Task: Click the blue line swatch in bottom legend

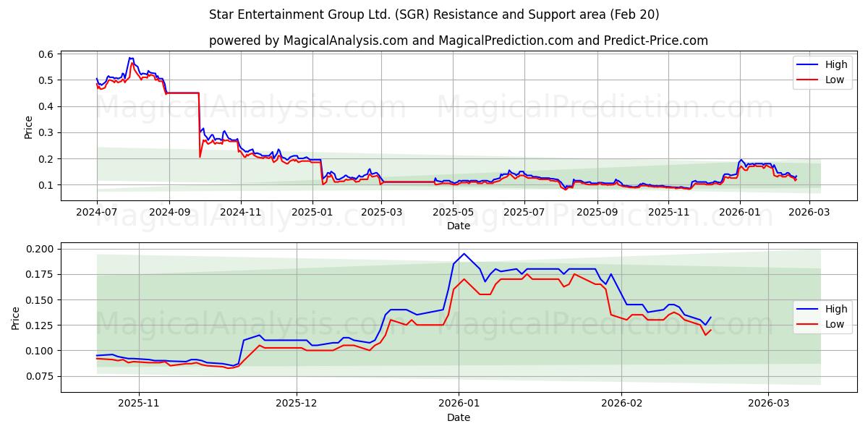Action: 808,310
